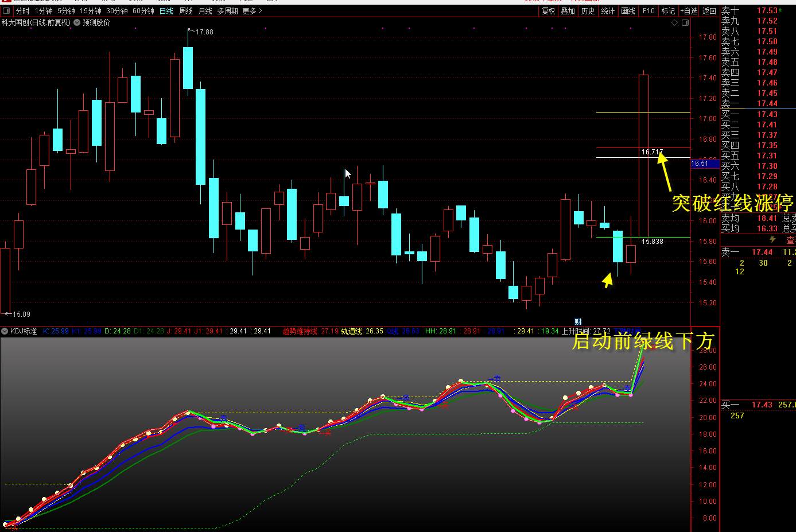Add stock with +自选 button
This screenshot has height=532, width=796.
pos(689,11)
